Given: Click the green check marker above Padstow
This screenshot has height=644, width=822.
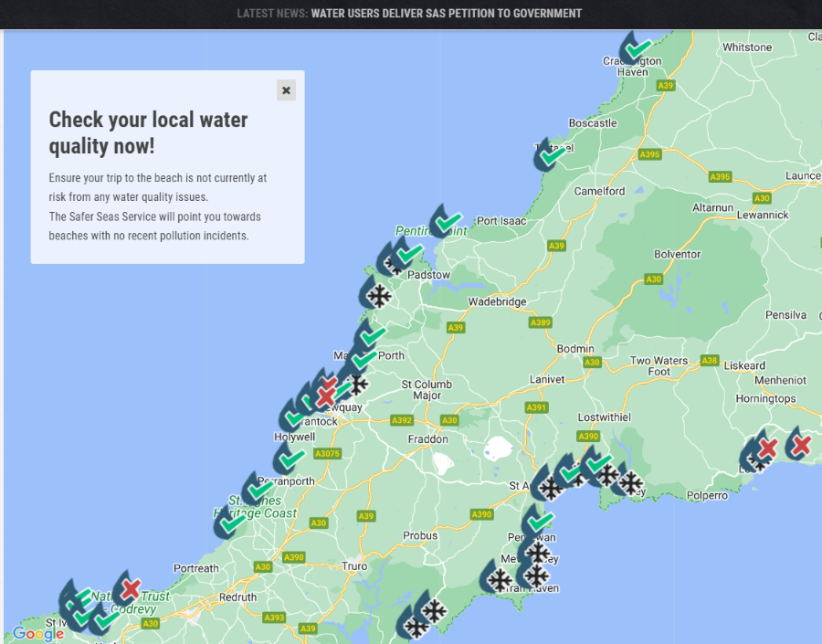Looking at the screenshot, I should (x=406, y=254).
